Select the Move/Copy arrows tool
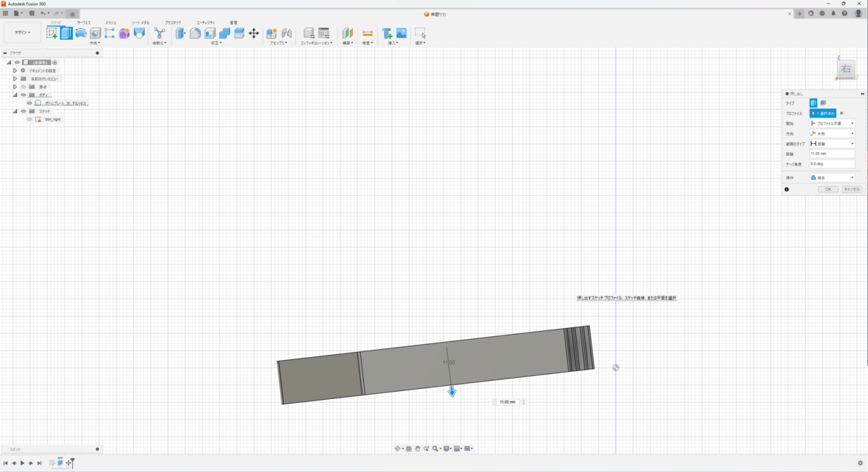 click(254, 33)
